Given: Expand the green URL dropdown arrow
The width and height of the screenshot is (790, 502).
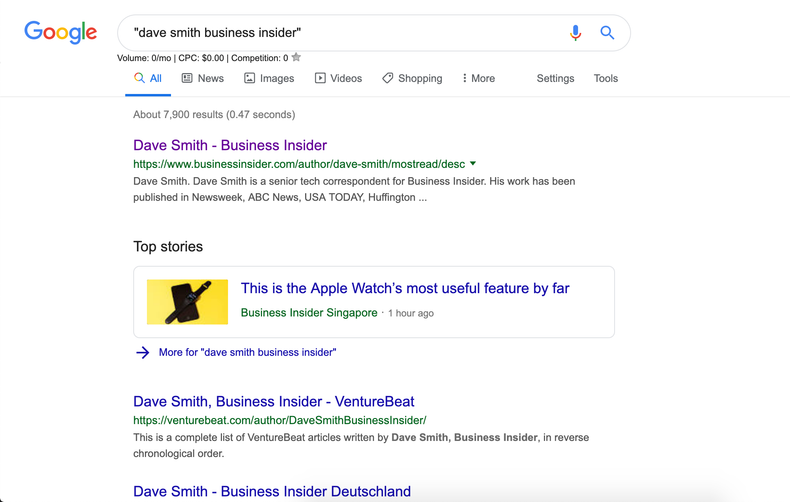Looking at the screenshot, I should tap(473, 163).
